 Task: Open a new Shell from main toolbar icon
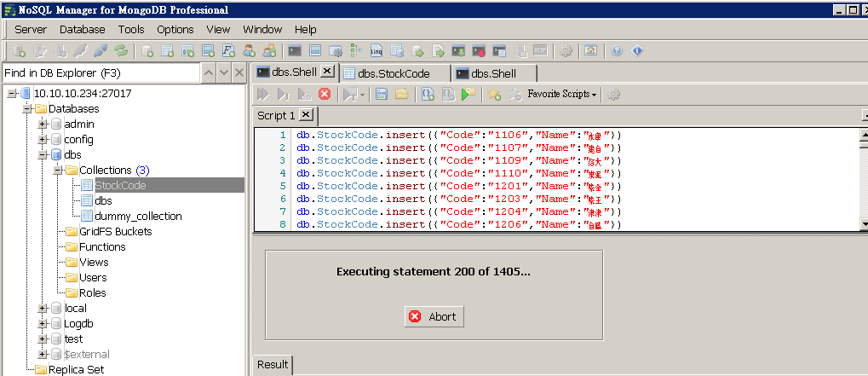pyautogui.click(x=295, y=51)
